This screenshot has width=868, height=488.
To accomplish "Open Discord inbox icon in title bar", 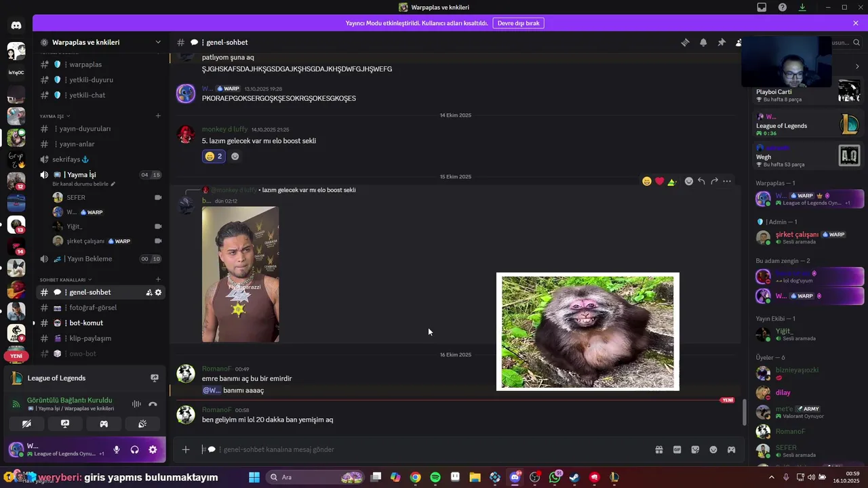I will (762, 7).
